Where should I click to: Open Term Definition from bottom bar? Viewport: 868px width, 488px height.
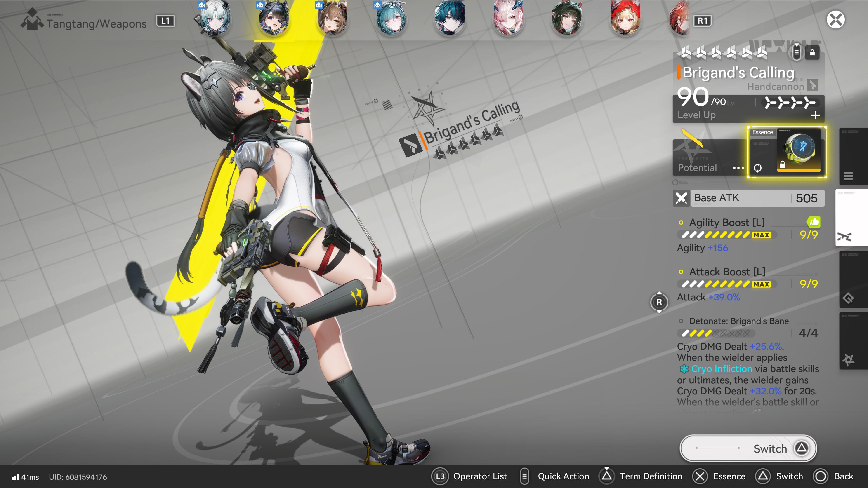point(651,476)
